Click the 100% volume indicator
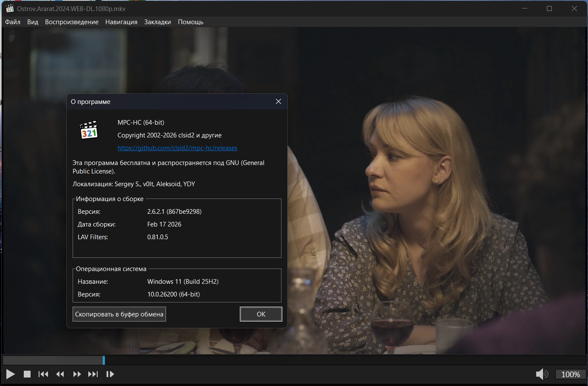This screenshot has width=588, height=386. [x=571, y=374]
